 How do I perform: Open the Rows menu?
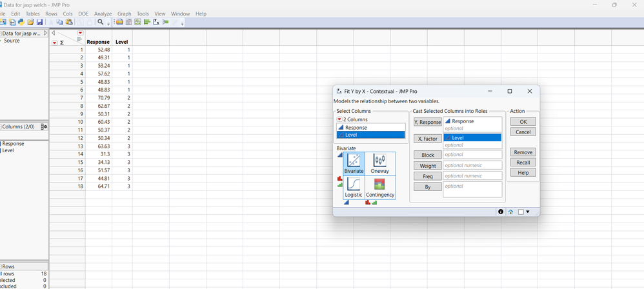tap(52, 14)
